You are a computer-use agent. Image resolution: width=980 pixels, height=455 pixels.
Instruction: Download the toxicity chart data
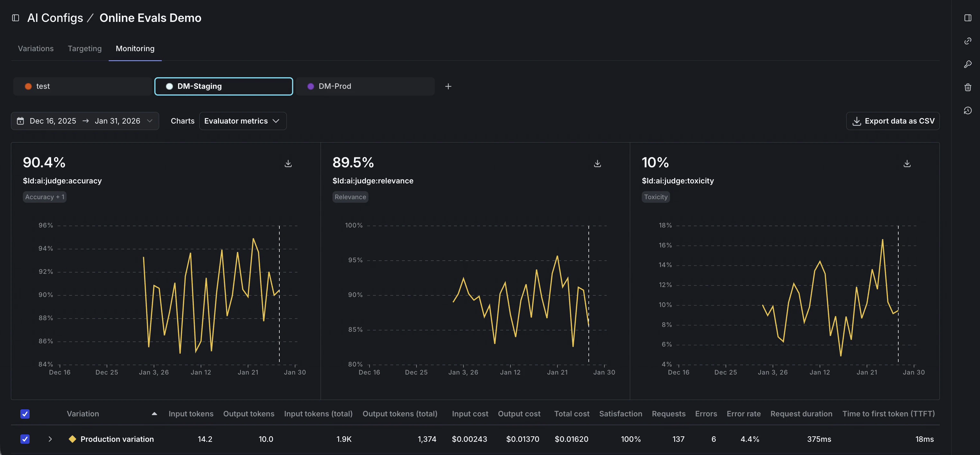907,163
